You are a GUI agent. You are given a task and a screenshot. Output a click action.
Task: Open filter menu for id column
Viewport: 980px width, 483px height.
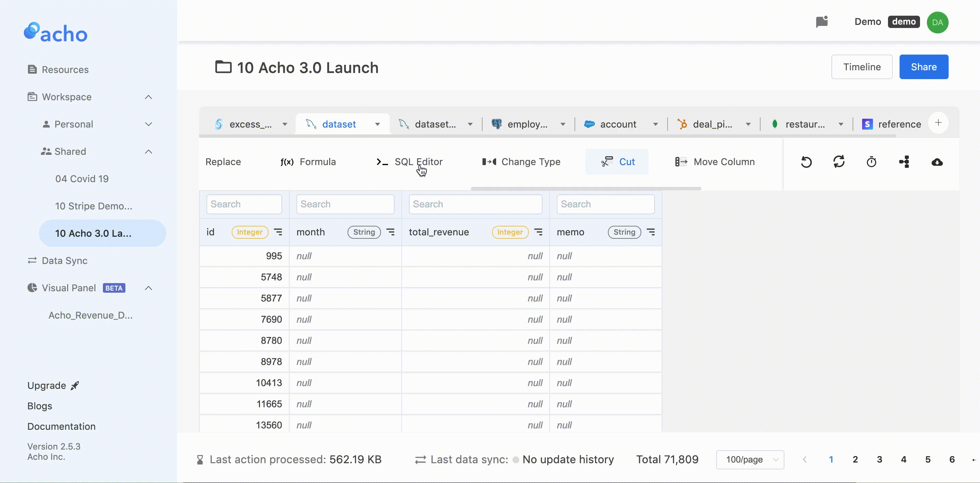click(x=278, y=232)
